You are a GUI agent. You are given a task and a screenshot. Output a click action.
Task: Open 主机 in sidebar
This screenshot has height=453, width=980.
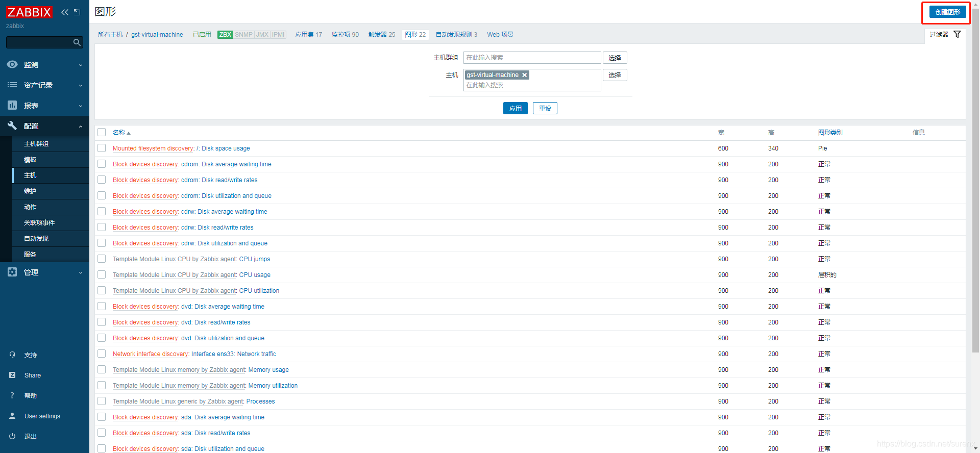click(30, 175)
